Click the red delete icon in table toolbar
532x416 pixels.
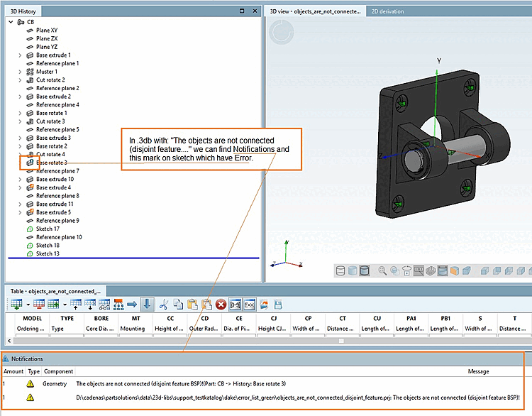pyautogui.click(x=221, y=304)
